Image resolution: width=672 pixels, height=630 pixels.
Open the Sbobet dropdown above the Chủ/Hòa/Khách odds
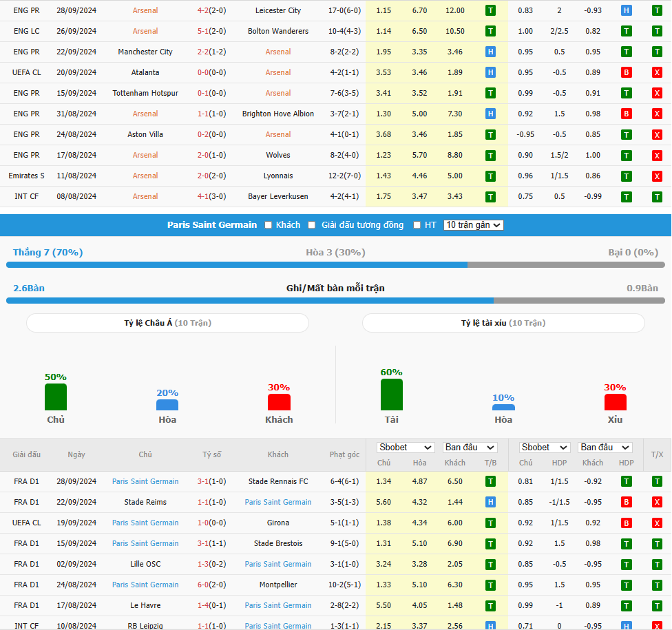click(406, 448)
